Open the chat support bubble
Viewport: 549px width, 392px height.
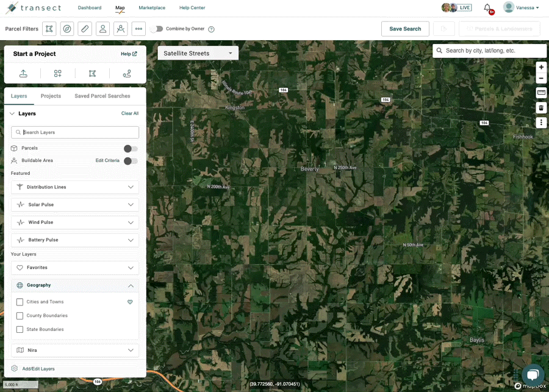tap(533, 375)
